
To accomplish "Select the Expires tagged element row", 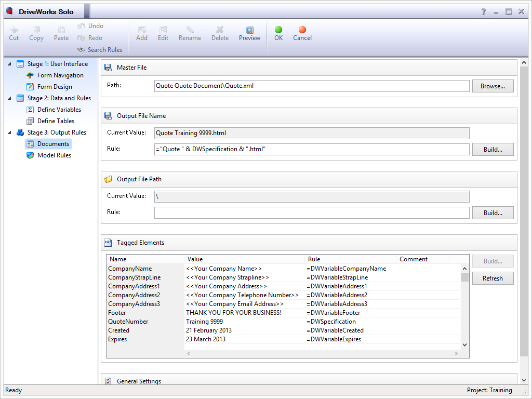I will click(x=284, y=339).
